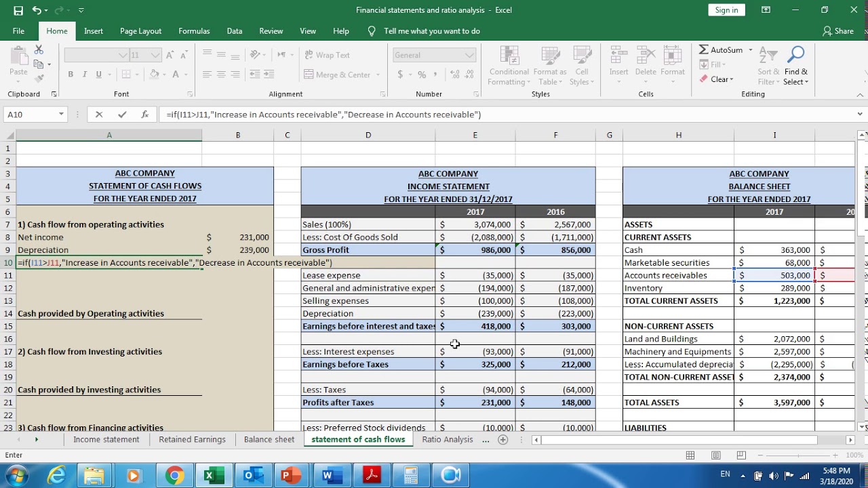Open font color picker arrow
This screenshot has width=868, height=488.
coord(186,75)
